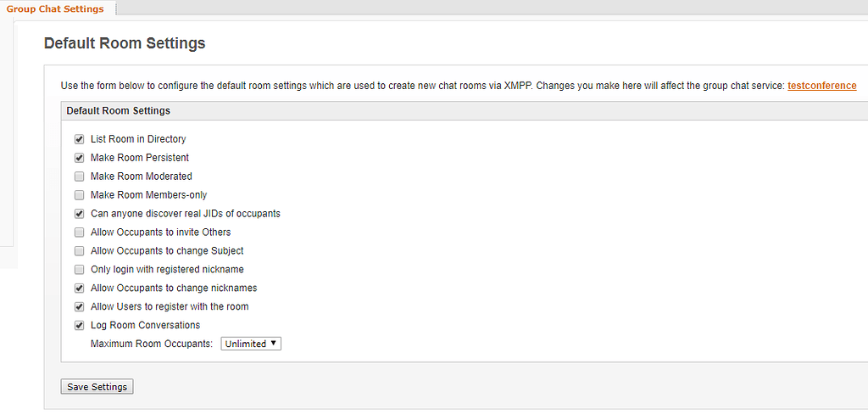Uncheck List Room in Directory checkbox
The height and width of the screenshot is (420, 868).
coord(79,139)
